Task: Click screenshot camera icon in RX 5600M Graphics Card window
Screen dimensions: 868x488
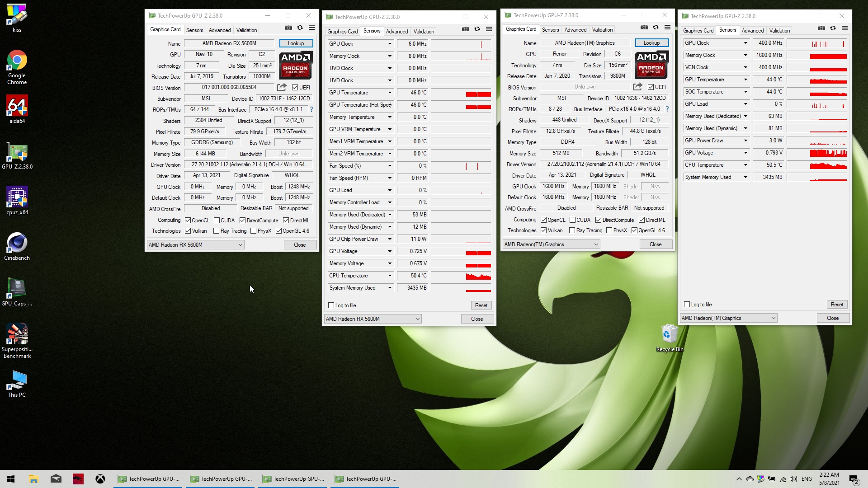Action: click(288, 28)
